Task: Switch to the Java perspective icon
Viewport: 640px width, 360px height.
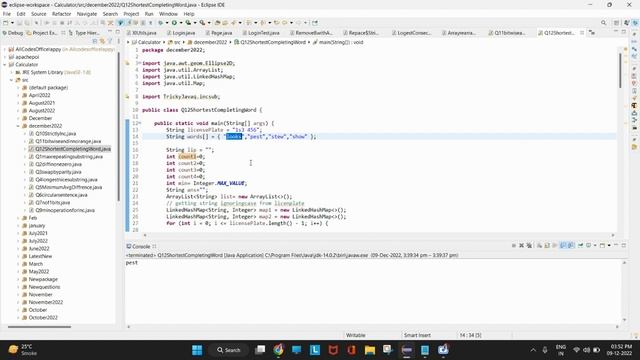Action: click(627, 22)
